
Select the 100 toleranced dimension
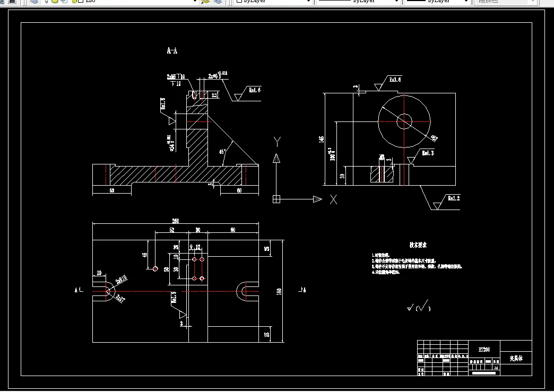pos(333,155)
